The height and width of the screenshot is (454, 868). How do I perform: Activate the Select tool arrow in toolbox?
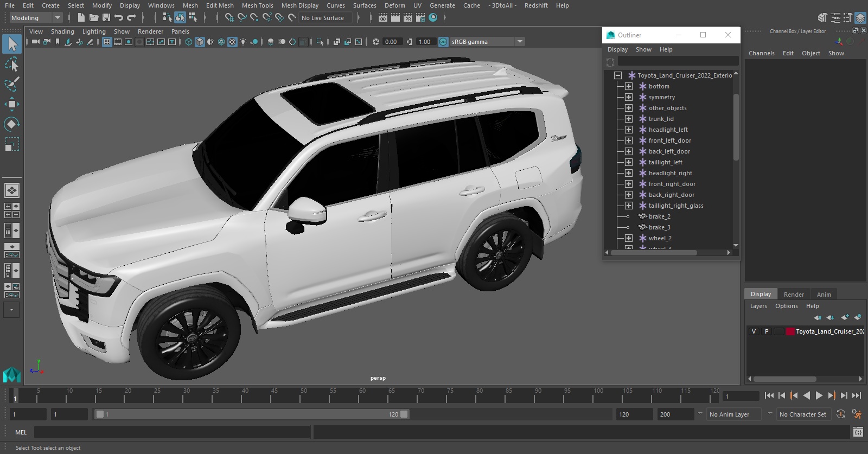point(11,44)
